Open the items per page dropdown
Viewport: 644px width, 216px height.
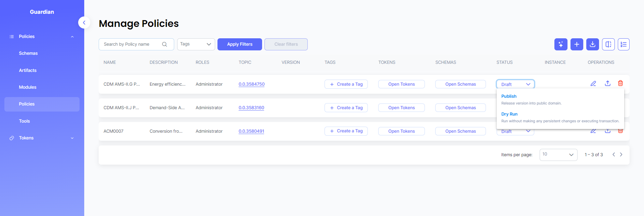558,155
